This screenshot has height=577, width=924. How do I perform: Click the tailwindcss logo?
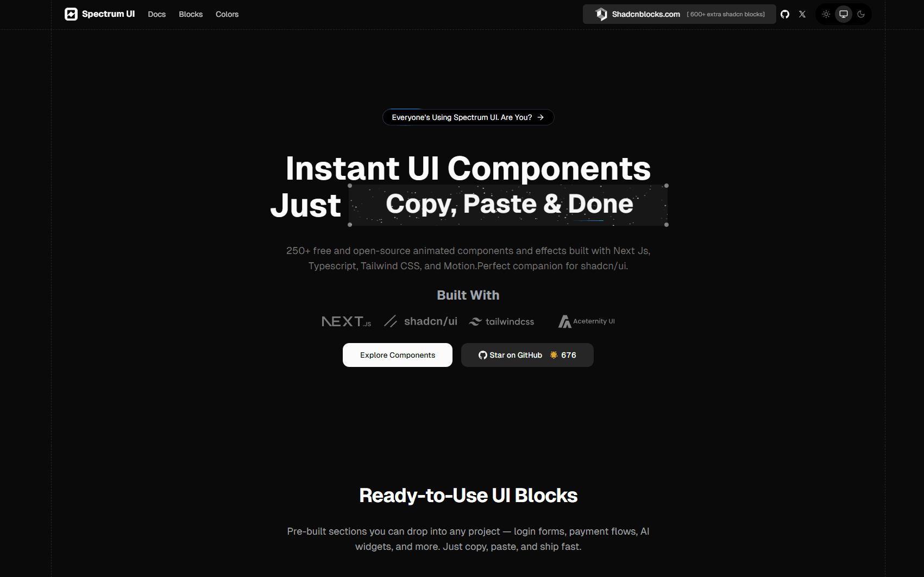click(x=502, y=321)
